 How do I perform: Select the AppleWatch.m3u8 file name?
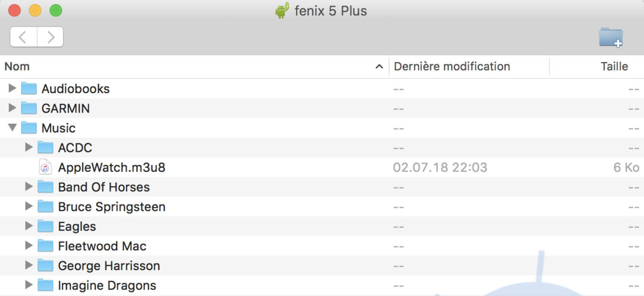(112, 168)
